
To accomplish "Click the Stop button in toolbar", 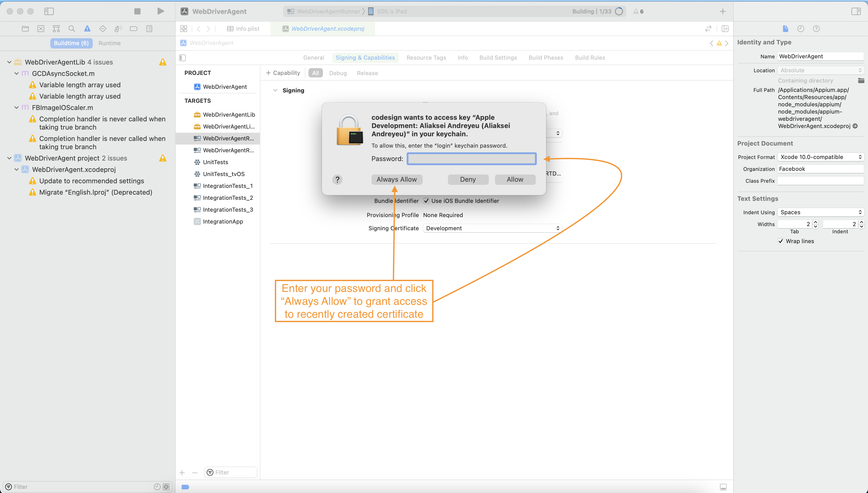I will 137,11.
